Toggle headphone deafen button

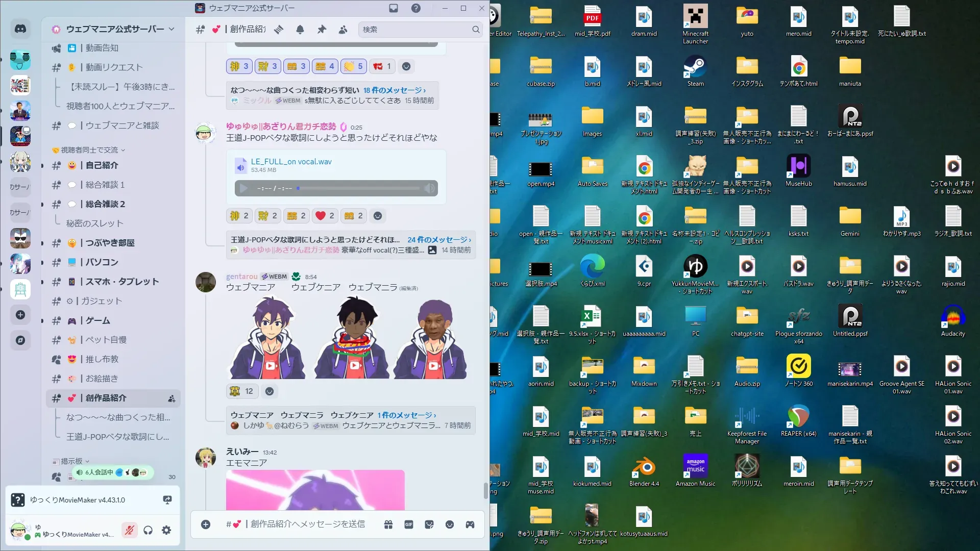click(148, 530)
